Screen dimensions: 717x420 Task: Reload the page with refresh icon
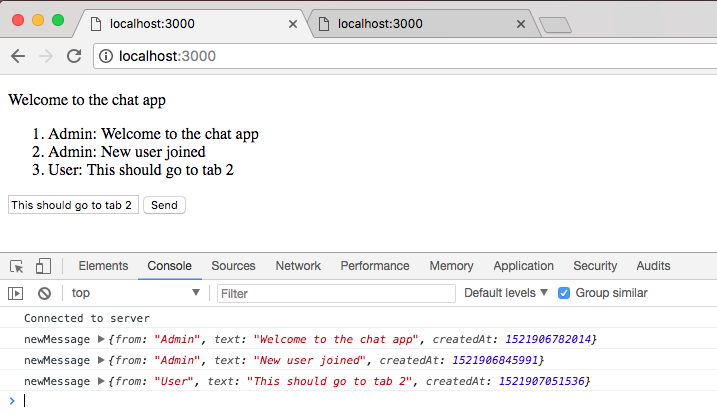[x=74, y=56]
